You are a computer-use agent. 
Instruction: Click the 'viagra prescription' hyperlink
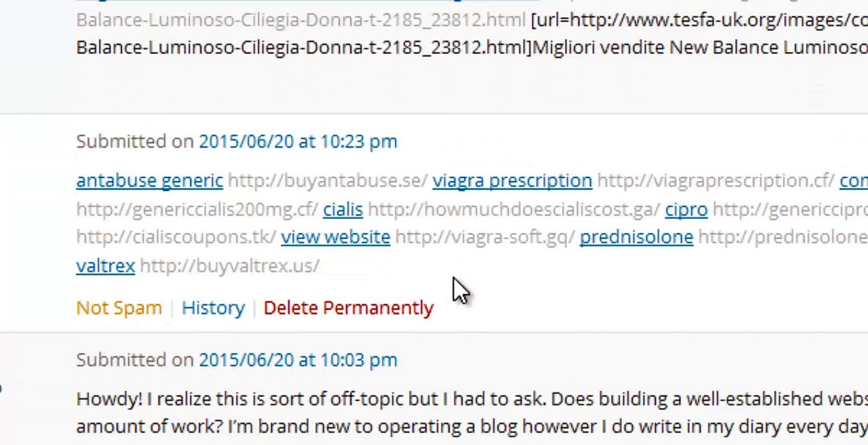pos(512,180)
